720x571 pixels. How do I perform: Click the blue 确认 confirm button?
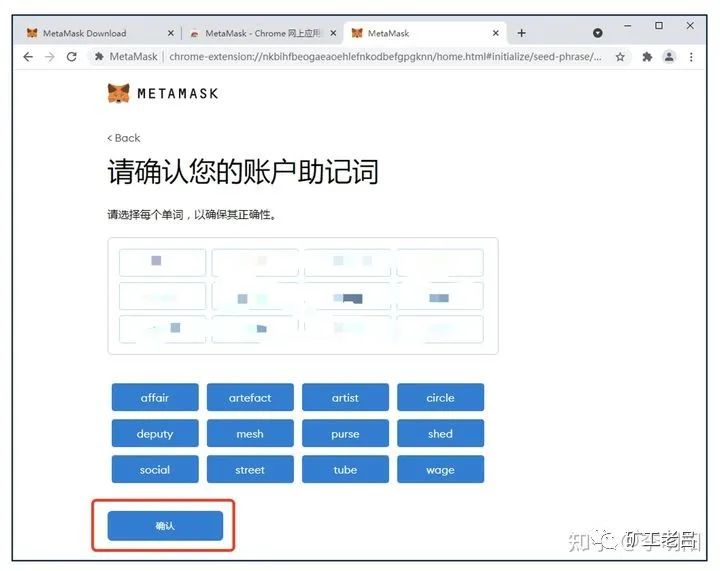165,526
